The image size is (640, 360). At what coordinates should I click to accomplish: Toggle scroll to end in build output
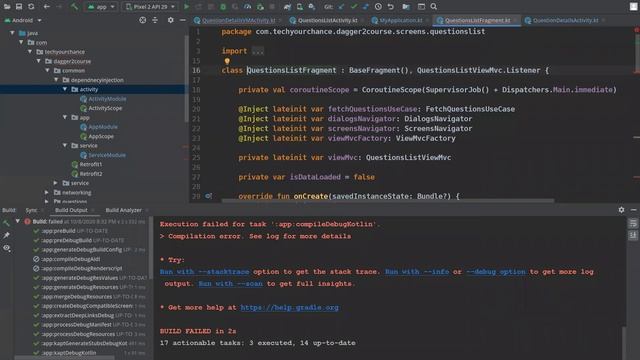(633, 236)
